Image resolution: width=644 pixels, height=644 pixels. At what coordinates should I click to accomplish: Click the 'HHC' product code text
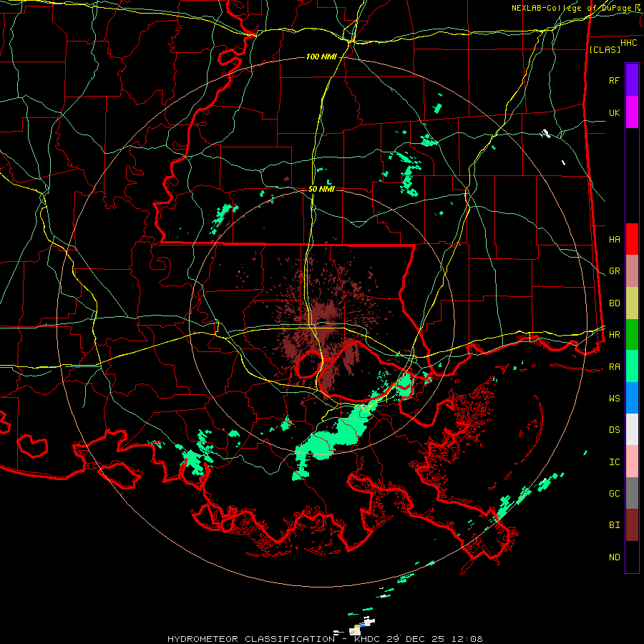[x=628, y=43]
